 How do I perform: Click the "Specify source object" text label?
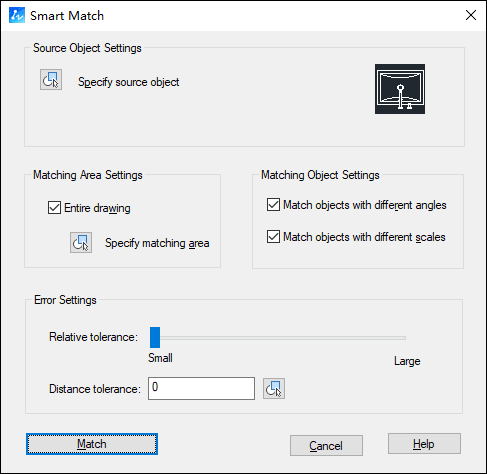click(x=128, y=82)
